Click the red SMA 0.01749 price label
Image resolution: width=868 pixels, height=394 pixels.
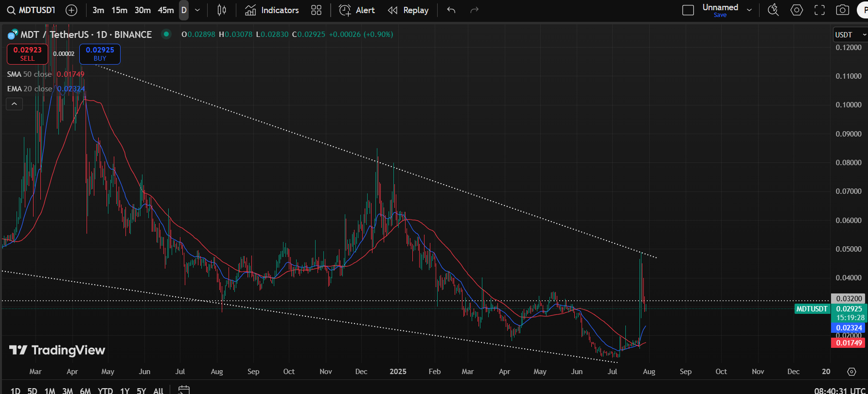[849, 343]
